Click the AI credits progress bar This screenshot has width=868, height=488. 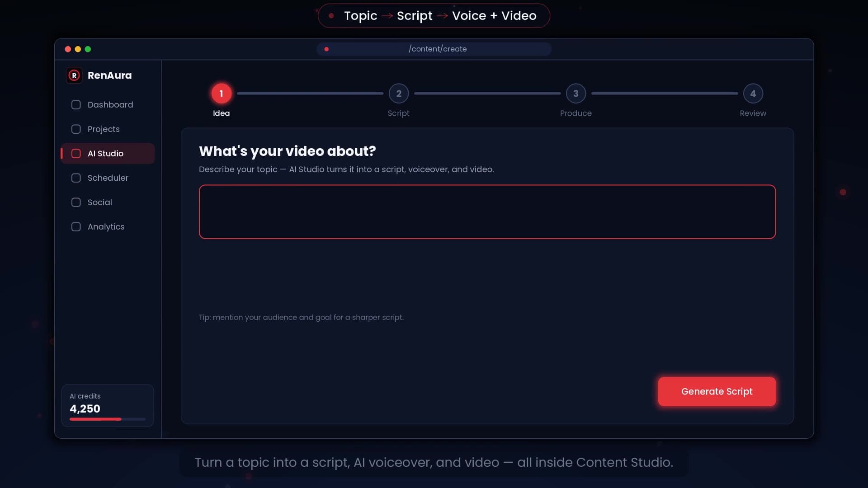click(108, 419)
